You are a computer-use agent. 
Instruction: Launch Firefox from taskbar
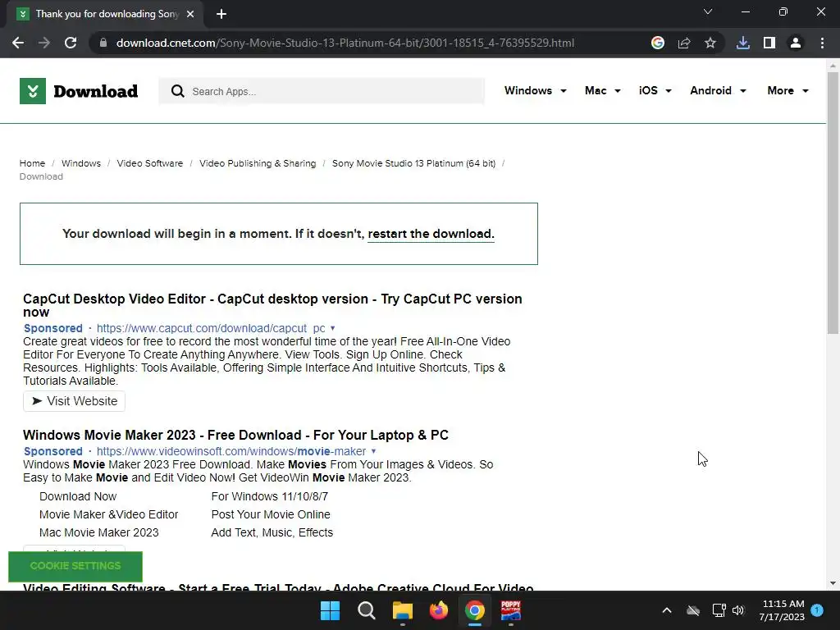439,610
